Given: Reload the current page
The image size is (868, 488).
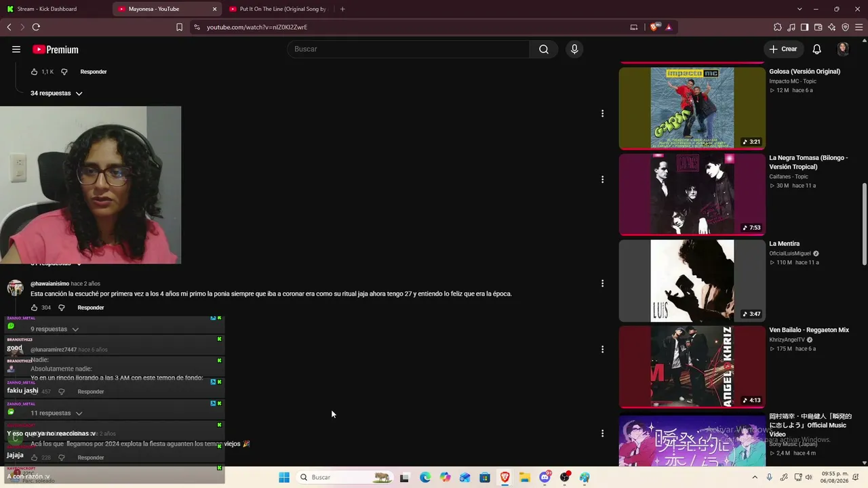Looking at the screenshot, I should 36,27.
